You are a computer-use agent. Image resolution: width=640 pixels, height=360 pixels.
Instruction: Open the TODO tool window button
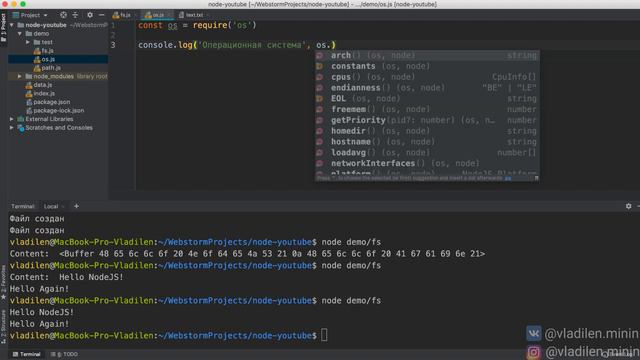click(64, 354)
